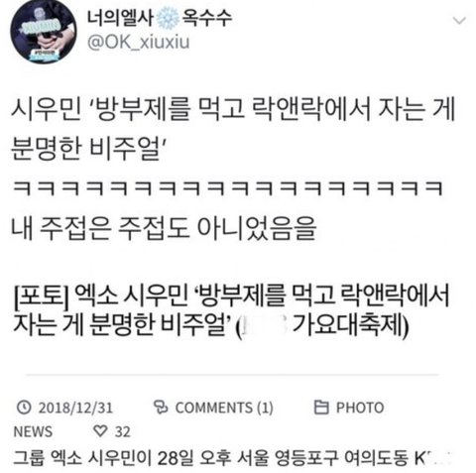
Task: Click the line 내 주접은 주접도 아니었음을
Action: (164, 228)
